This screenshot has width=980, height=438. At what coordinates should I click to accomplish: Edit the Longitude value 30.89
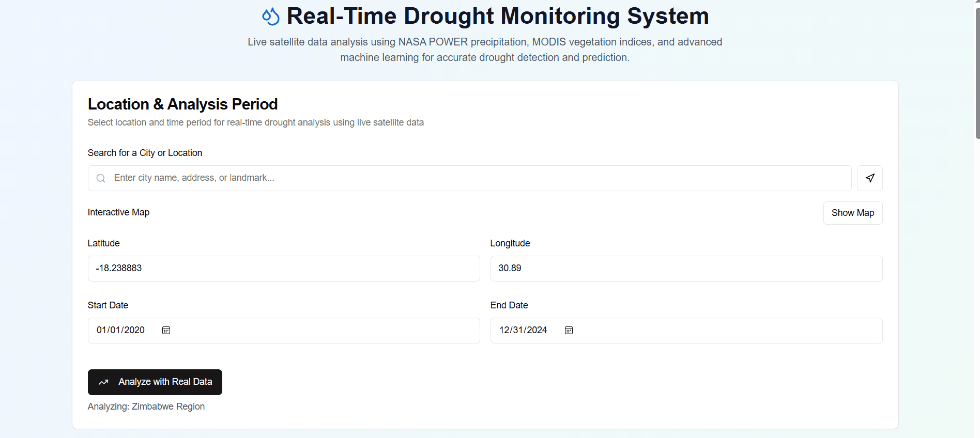(686, 269)
